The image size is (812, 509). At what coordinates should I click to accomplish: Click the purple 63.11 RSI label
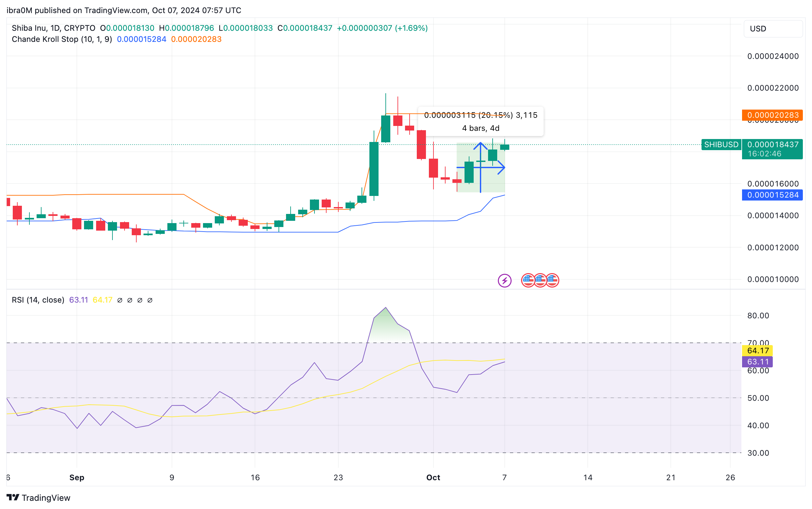[x=757, y=361]
